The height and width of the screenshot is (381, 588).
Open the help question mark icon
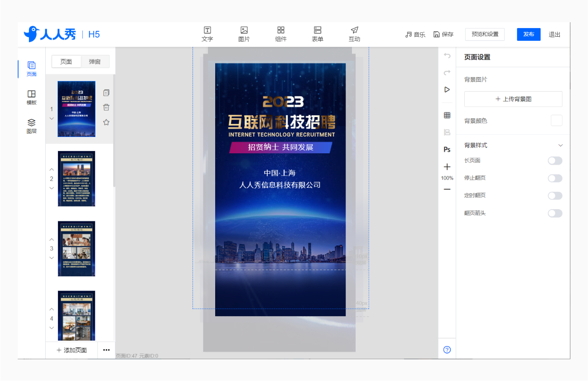point(447,350)
